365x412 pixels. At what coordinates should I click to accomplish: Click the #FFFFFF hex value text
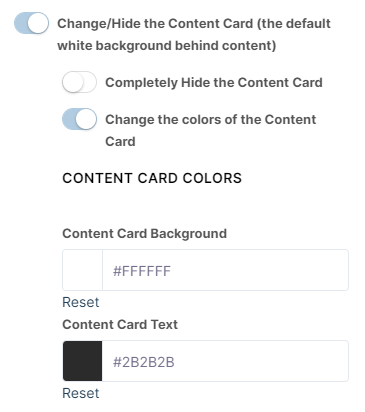(x=142, y=271)
